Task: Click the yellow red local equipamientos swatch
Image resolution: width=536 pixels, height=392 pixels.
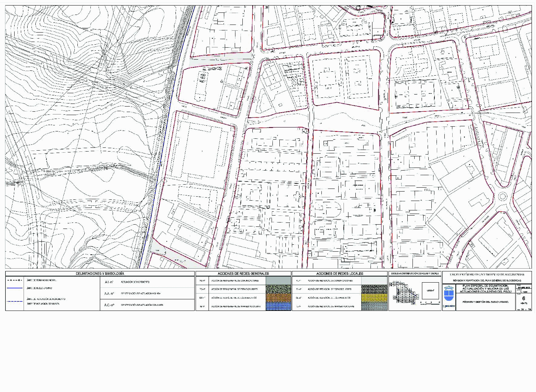Action: [374, 298]
